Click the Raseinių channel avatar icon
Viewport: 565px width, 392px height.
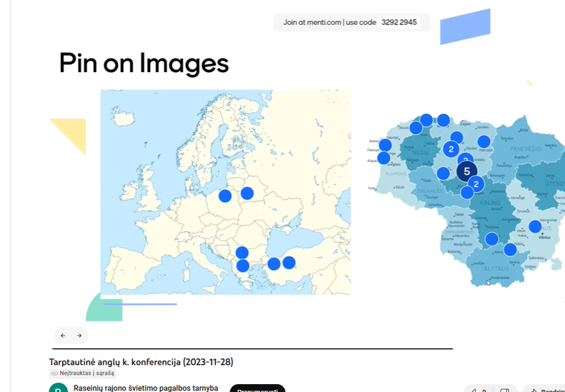(59, 388)
